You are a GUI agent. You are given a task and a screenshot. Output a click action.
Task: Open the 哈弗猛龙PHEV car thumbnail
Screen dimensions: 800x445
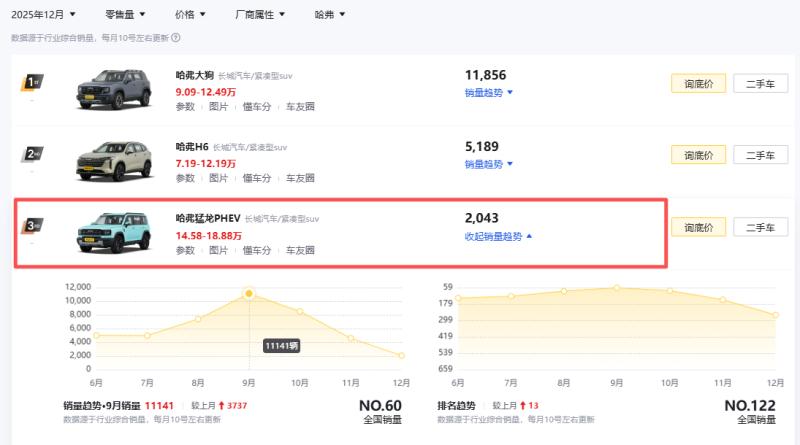114,232
